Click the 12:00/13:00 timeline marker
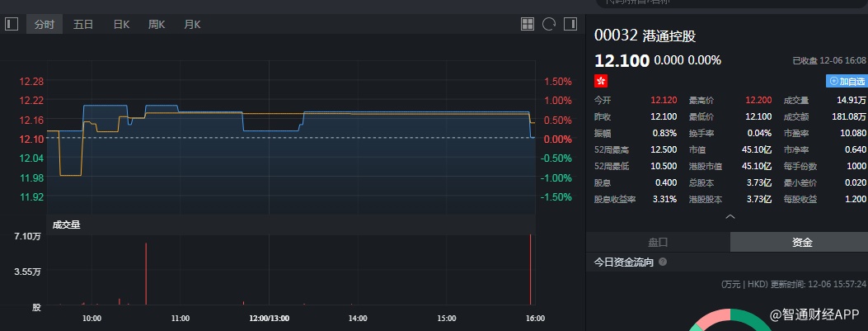This screenshot has width=868, height=331. tap(269, 317)
